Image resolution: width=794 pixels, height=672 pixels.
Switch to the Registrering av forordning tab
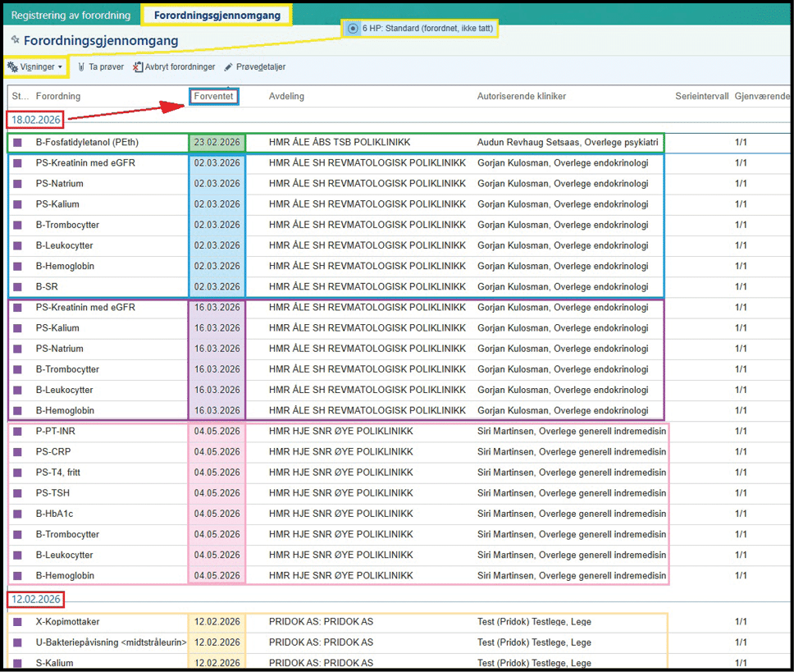click(71, 15)
